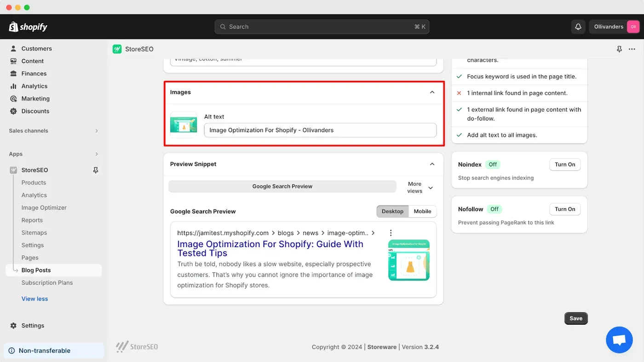644x362 pixels.
Task: Click the Non-transferable info icon
Action: [11, 351]
